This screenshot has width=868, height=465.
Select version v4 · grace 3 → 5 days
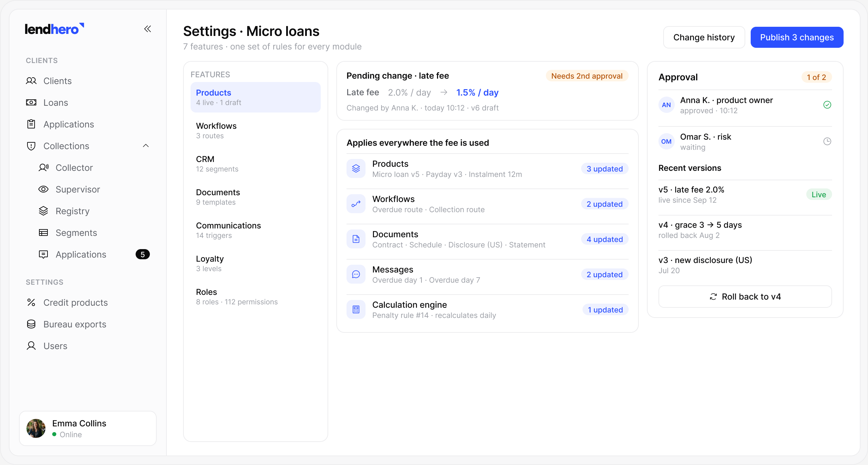tap(745, 230)
